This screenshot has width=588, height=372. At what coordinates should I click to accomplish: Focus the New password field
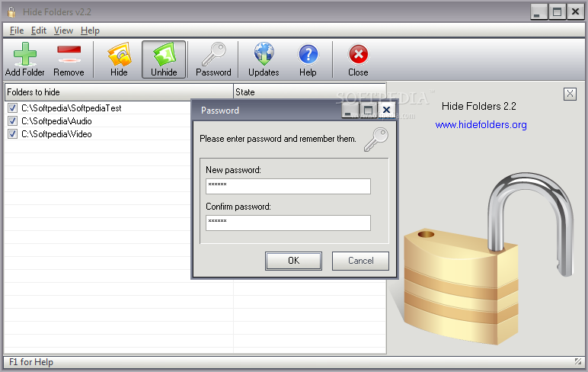[288, 186]
